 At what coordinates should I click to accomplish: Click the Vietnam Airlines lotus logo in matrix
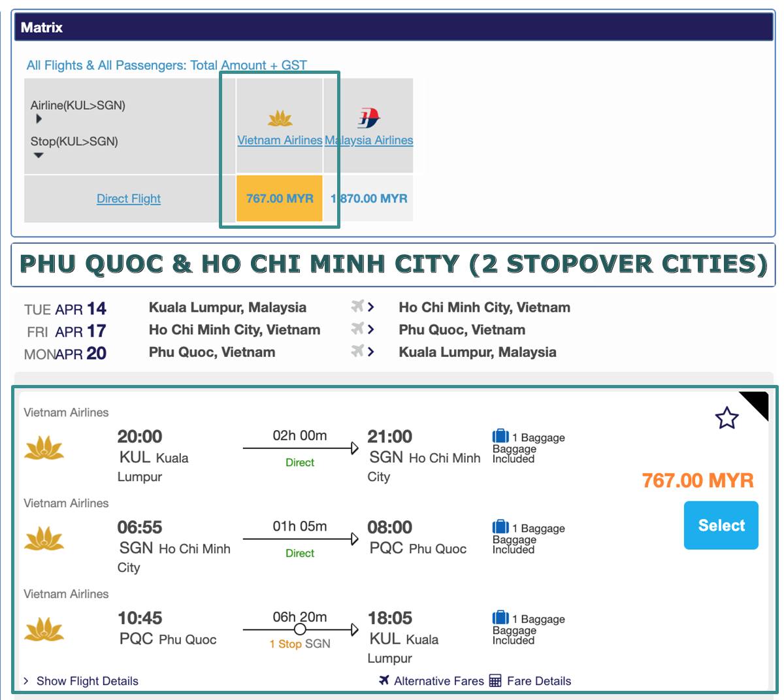(280, 119)
